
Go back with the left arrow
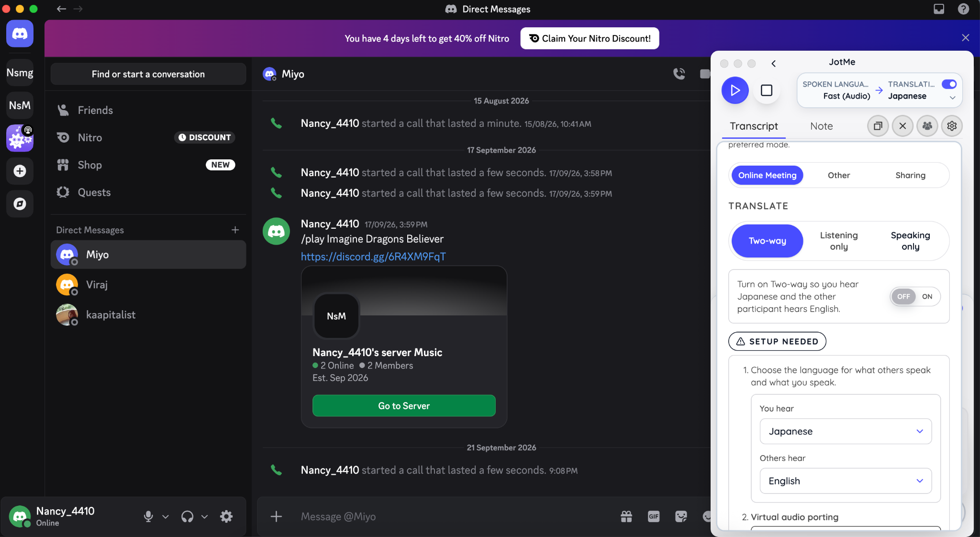click(61, 9)
